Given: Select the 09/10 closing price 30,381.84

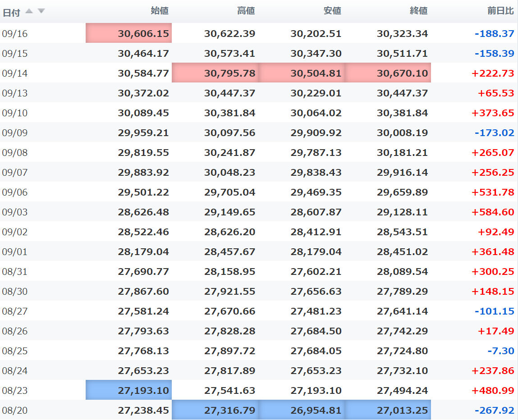Looking at the screenshot, I should (402, 113).
